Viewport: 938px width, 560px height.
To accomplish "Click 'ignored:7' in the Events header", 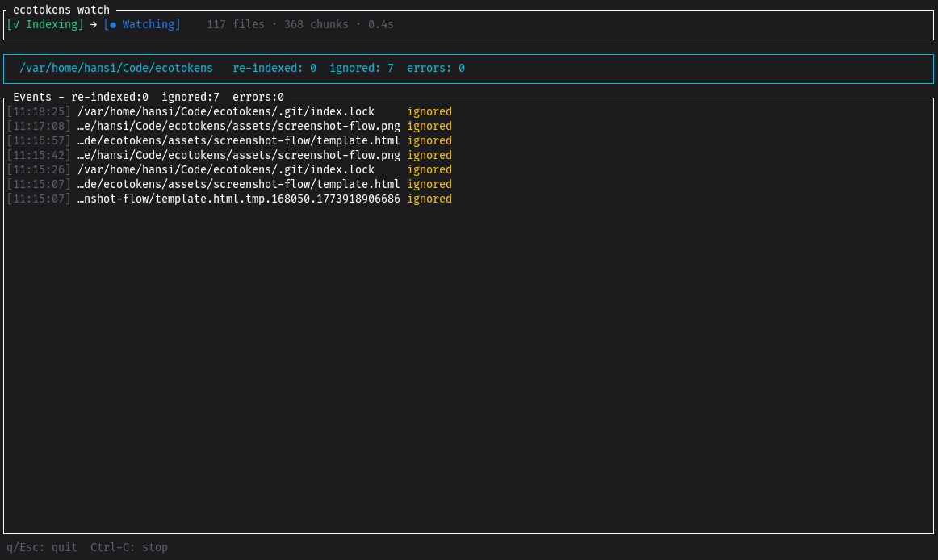I will coord(191,97).
